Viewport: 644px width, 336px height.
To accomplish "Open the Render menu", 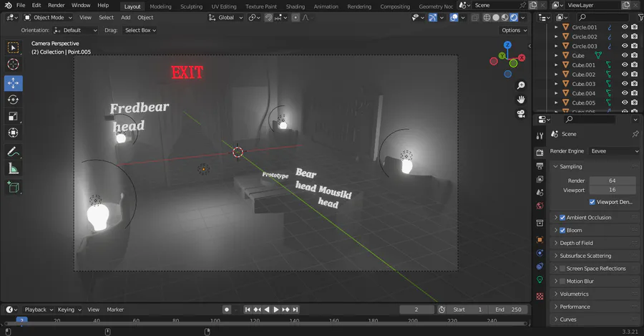I will [x=57, y=5].
